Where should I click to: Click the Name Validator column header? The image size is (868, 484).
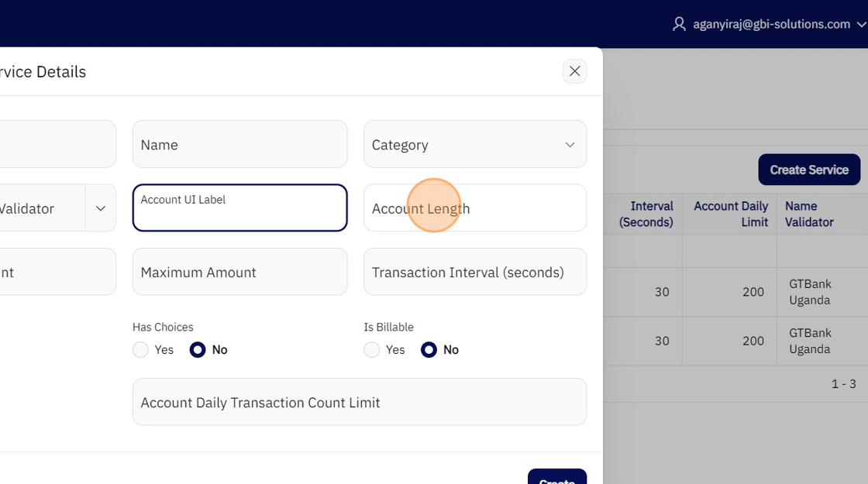point(809,215)
